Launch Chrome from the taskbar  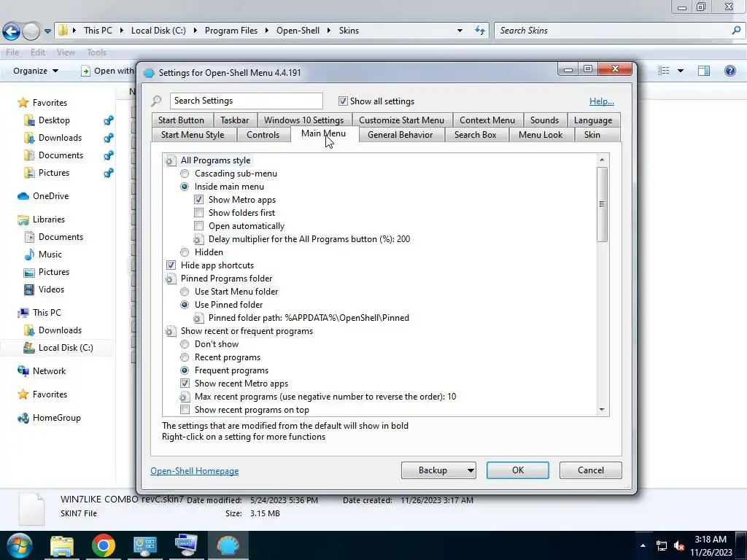click(x=104, y=545)
